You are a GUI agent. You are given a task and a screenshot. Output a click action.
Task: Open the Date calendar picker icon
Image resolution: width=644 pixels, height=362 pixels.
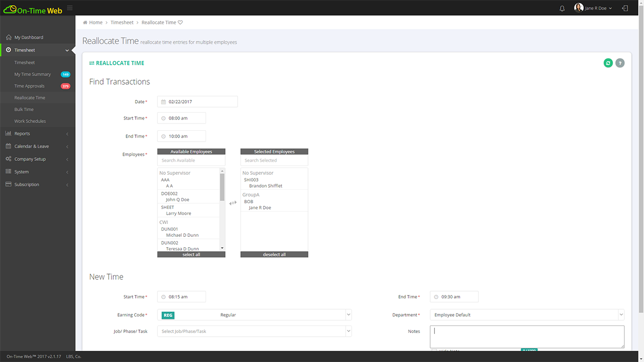tap(163, 101)
